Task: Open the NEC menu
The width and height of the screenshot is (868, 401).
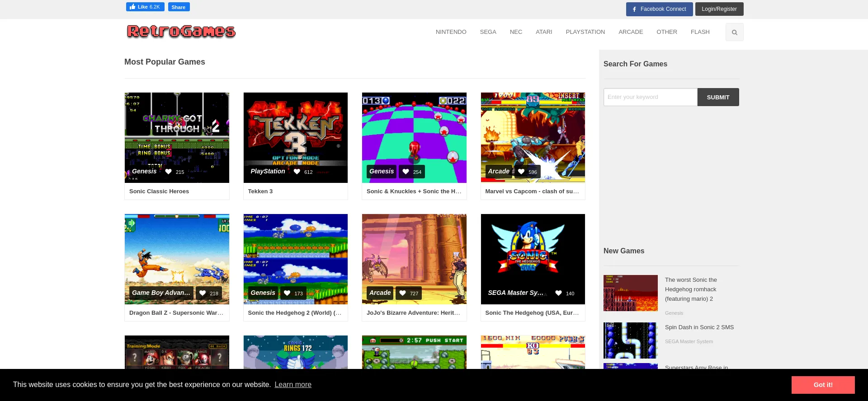Action: (516, 32)
